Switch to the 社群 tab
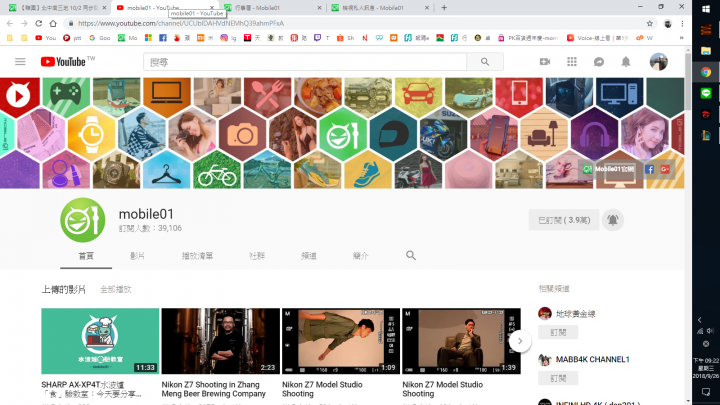 click(x=257, y=256)
